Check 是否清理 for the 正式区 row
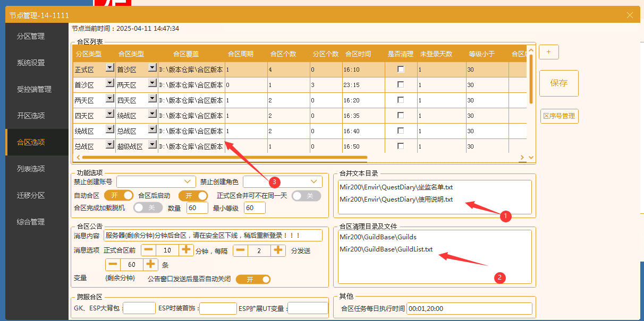The height and width of the screenshot is (321, 644). tap(402, 68)
